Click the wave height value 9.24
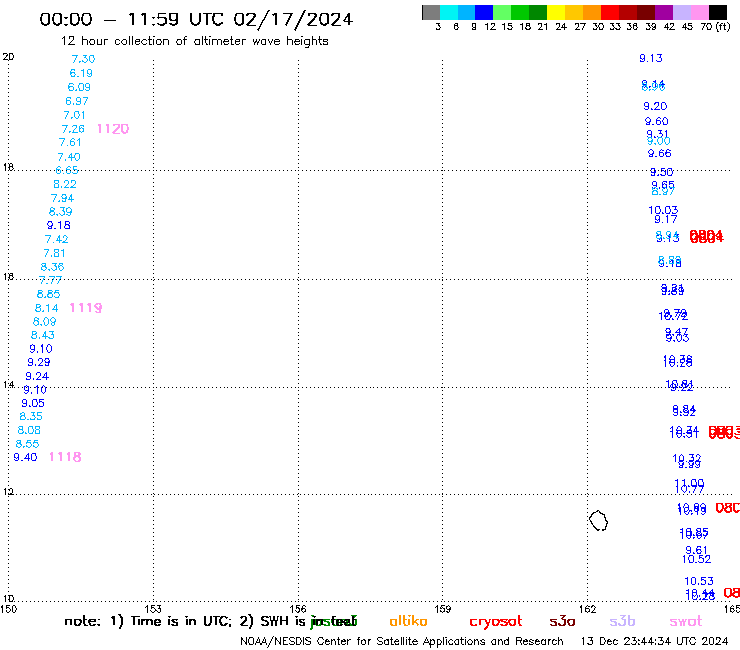 pyautogui.click(x=37, y=376)
